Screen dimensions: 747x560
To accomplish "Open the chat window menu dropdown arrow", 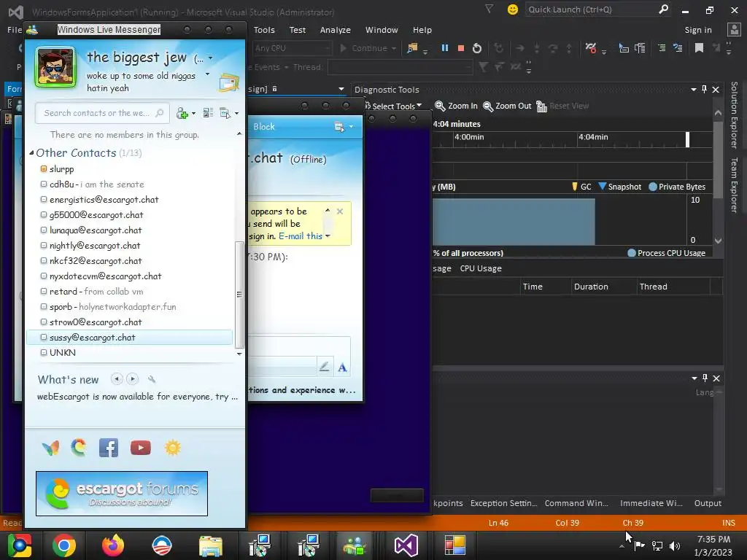I will 351,127.
